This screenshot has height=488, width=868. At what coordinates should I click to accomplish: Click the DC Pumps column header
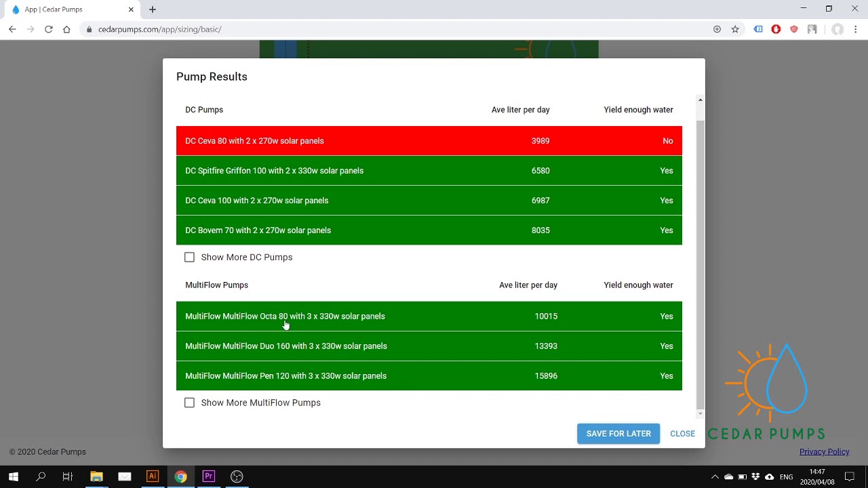click(x=204, y=110)
